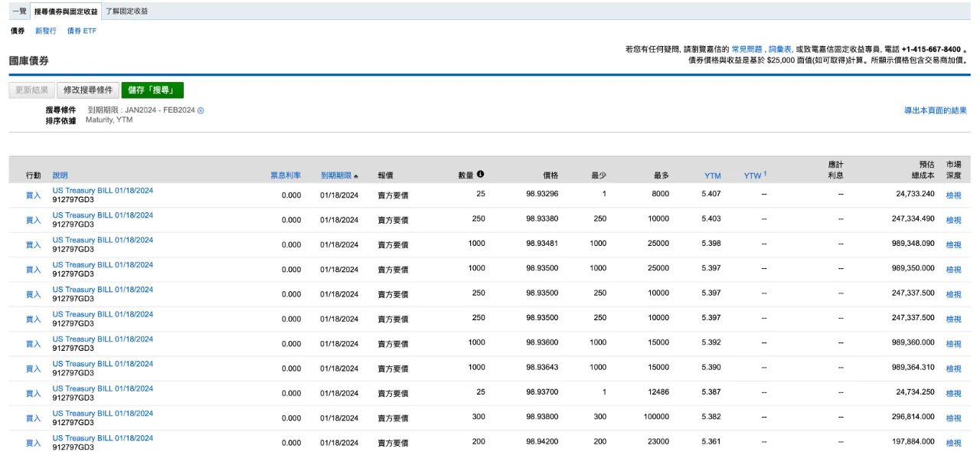The width and height of the screenshot is (980, 452).
Task: Open the 了解固定收益 tab
Action: click(127, 11)
